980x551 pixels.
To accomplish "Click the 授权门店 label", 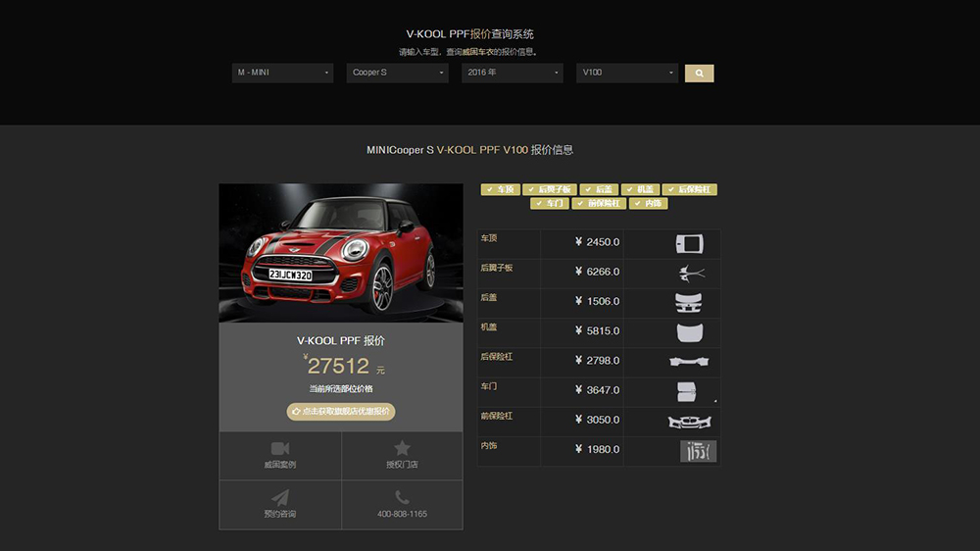I will [x=402, y=465].
